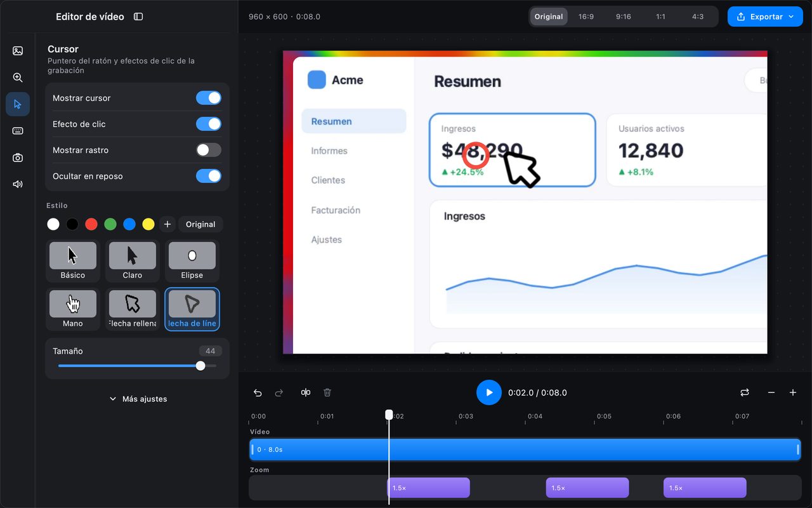Select the cursor settings sidebar icon
This screenshot has height=508, width=812.
[18, 104]
